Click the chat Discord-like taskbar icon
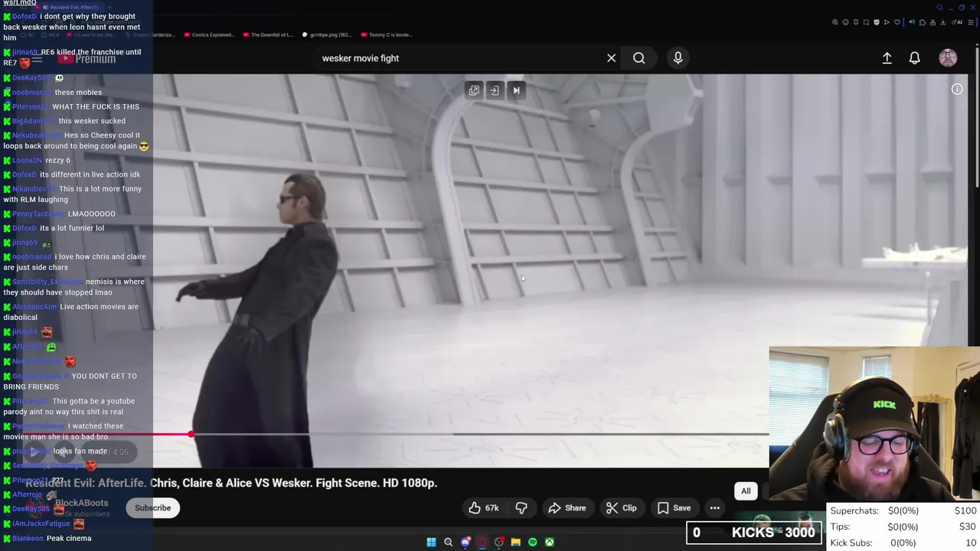The image size is (980, 551). pyautogui.click(x=465, y=543)
